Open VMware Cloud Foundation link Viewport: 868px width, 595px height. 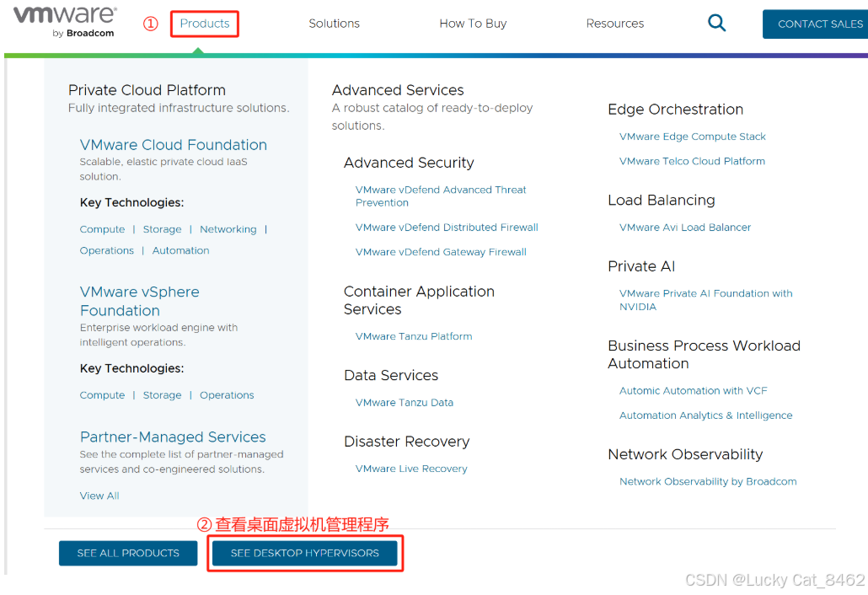click(x=174, y=144)
